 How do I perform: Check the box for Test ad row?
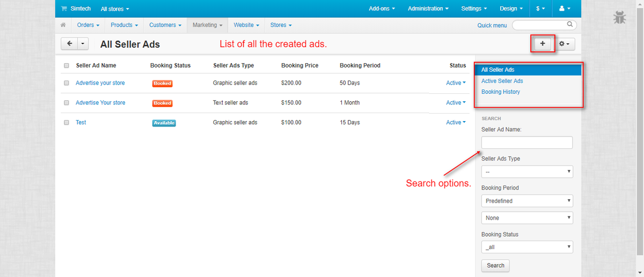click(67, 123)
